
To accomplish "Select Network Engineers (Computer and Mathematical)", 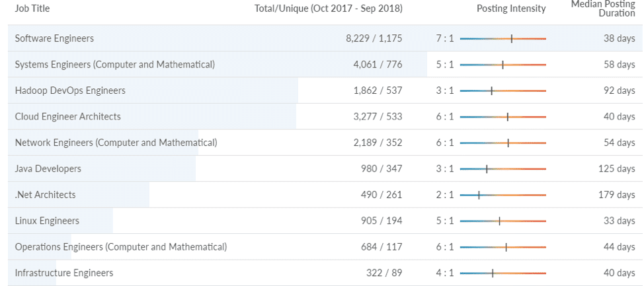I will (x=116, y=143).
